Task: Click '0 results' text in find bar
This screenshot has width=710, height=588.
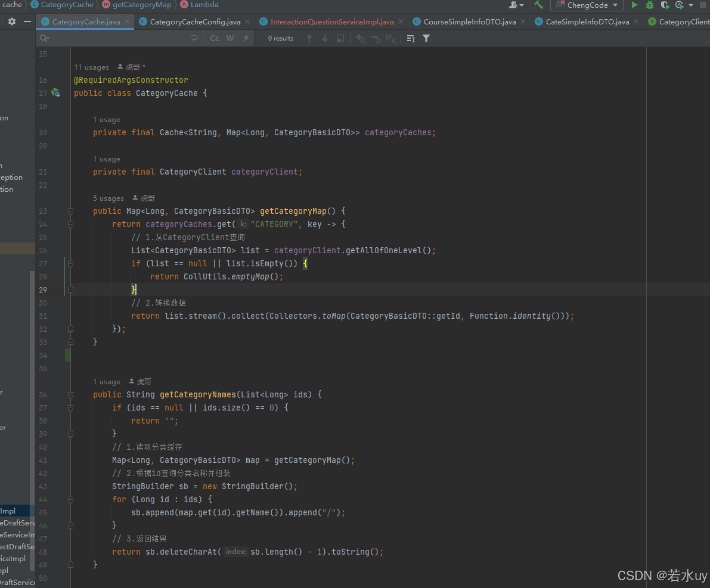Action: [280, 39]
